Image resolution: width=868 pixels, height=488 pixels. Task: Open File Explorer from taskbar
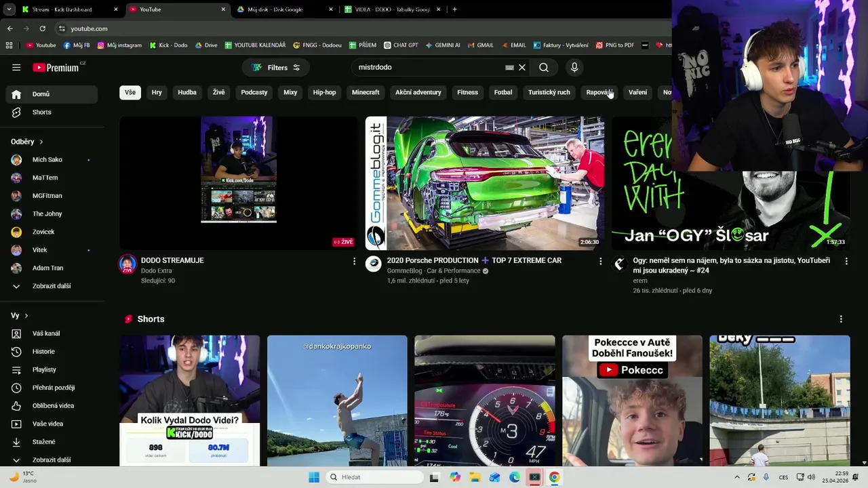click(475, 477)
